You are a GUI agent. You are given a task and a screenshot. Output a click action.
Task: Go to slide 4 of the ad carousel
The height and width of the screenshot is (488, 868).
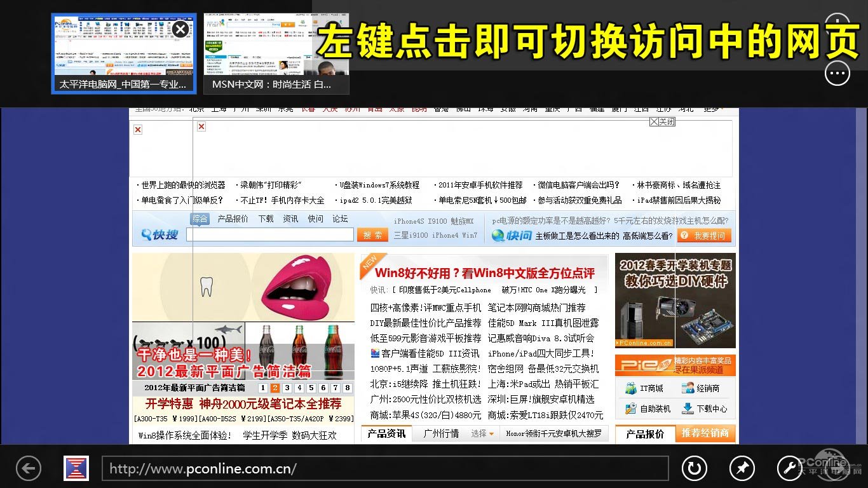tap(299, 388)
